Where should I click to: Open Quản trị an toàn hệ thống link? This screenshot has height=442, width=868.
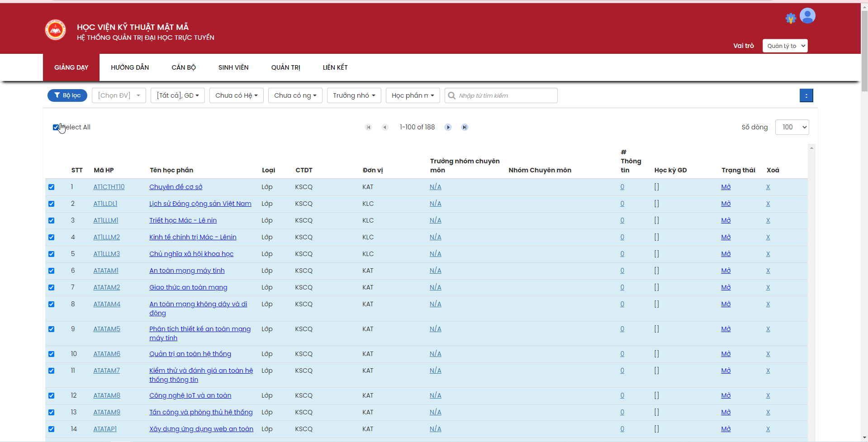(x=190, y=354)
